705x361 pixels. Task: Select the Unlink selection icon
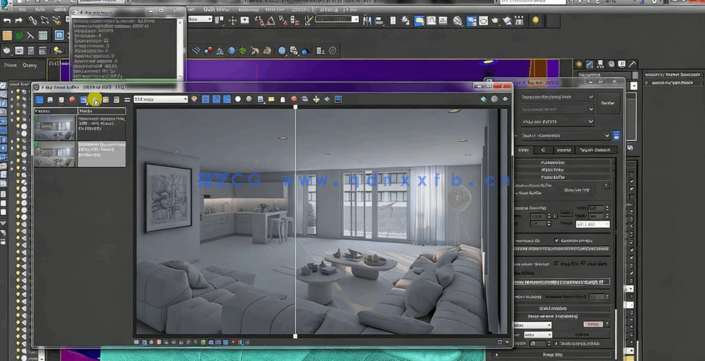(45, 20)
